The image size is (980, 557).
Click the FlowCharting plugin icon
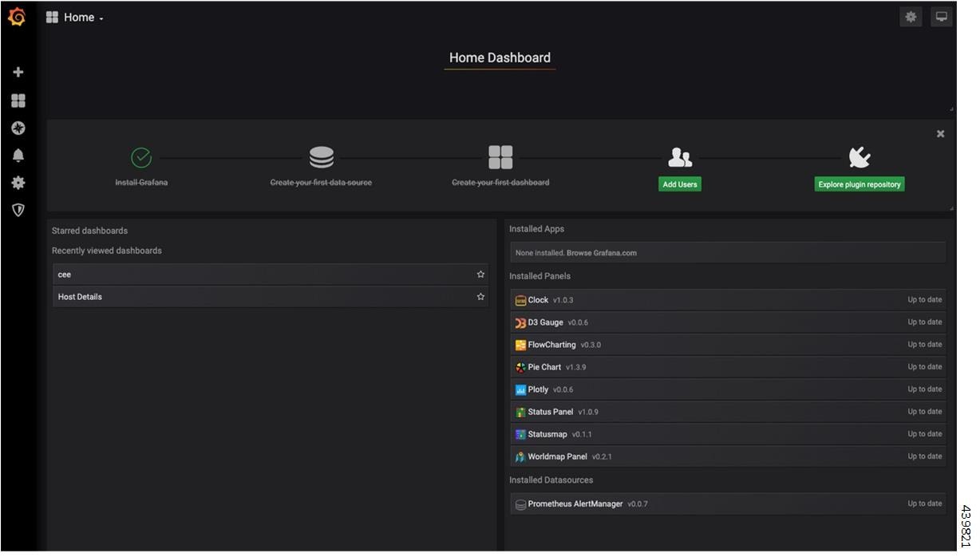pyautogui.click(x=520, y=345)
